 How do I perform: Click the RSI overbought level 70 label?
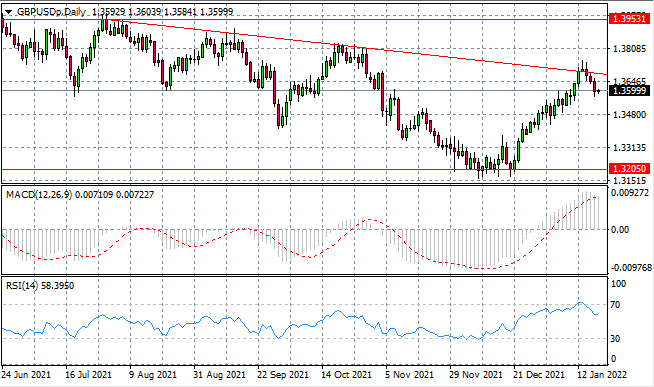(x=615, y=305)
